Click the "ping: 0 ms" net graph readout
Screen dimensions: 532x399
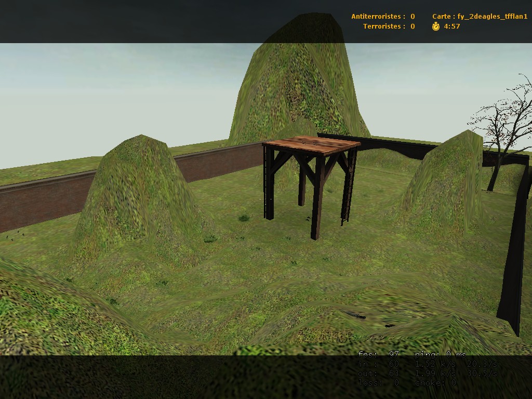(441, 354)
